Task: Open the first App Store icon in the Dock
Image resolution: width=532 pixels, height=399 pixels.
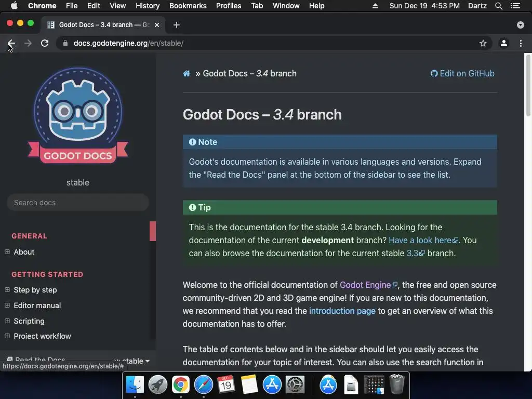Action: (x=272, y=384)
